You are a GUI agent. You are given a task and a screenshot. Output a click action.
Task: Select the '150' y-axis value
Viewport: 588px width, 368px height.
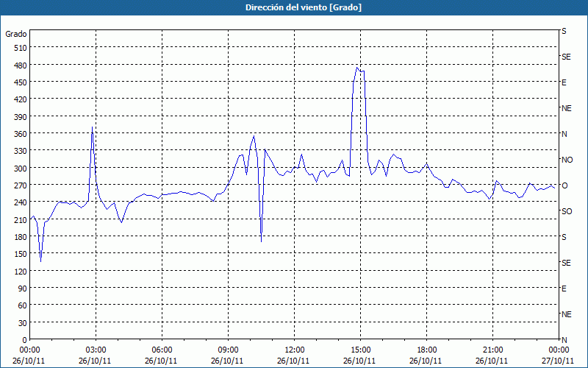click(21, 254)
